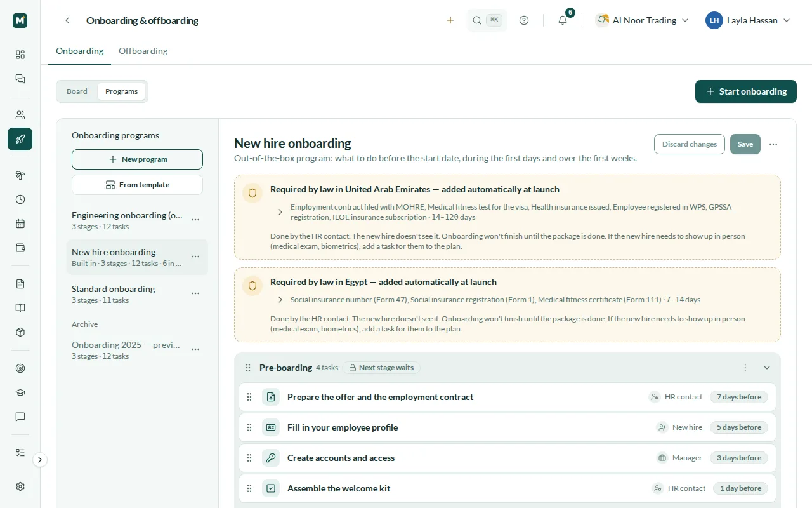Select the Onboarding tab
The width and height of the screenshot is (812, 508).
[79, 51]
